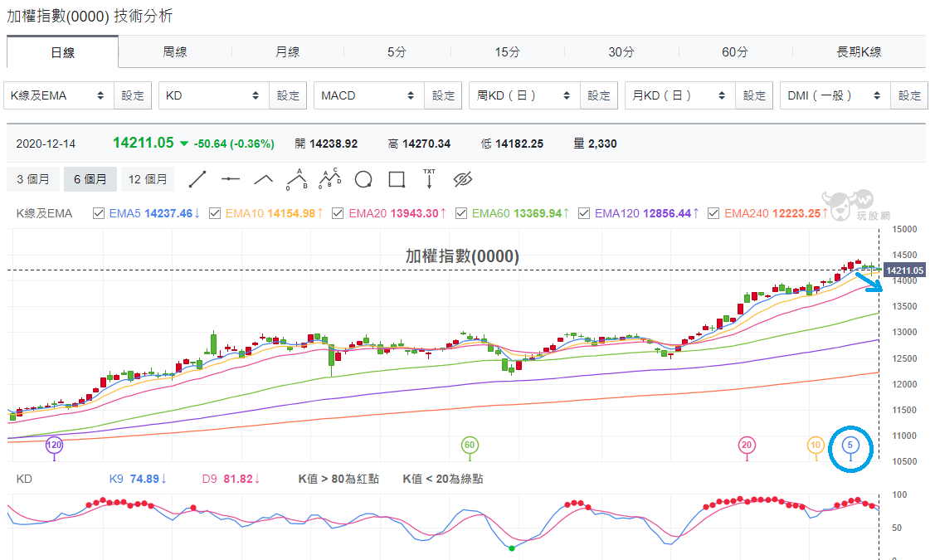
Task: Click 設定 next to KD dropdown
Action: coord(288,95)
